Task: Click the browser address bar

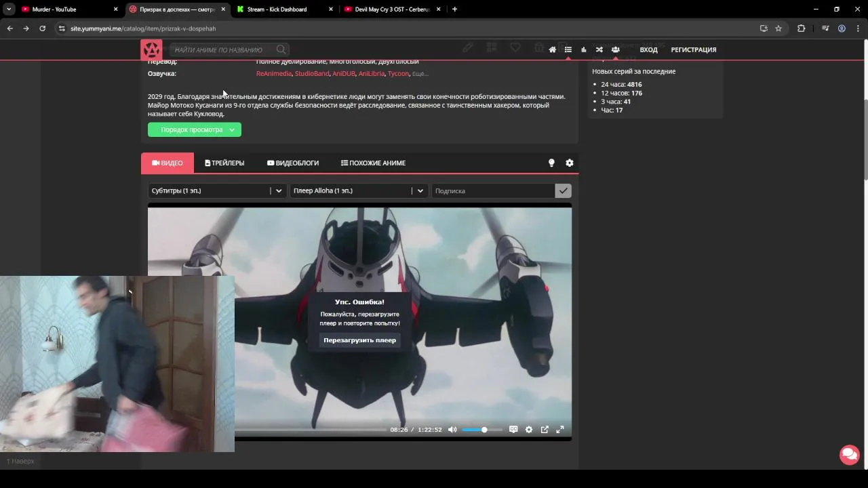Action: pos(407,28)
